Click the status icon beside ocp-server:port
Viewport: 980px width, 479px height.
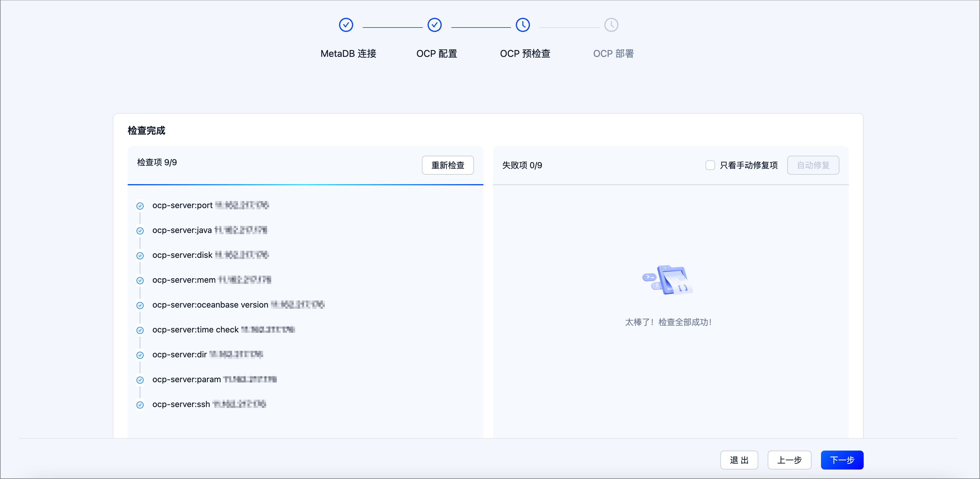tap(140, 206)
